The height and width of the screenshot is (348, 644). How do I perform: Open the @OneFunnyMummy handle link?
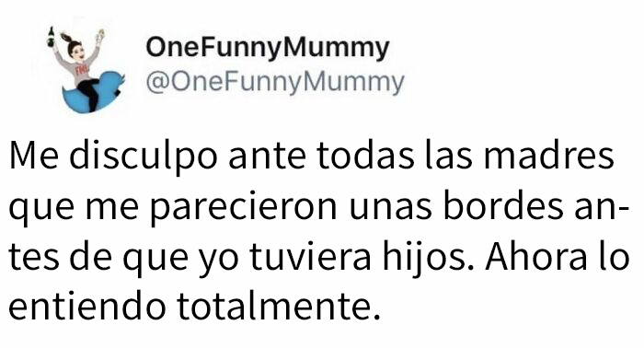pos(275,82)
